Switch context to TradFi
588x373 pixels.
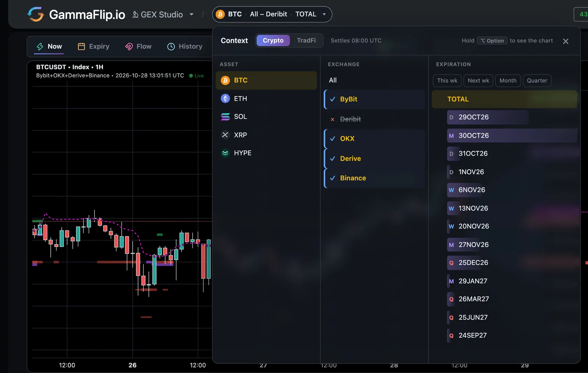pyautogui.click(x=306, y=40)
